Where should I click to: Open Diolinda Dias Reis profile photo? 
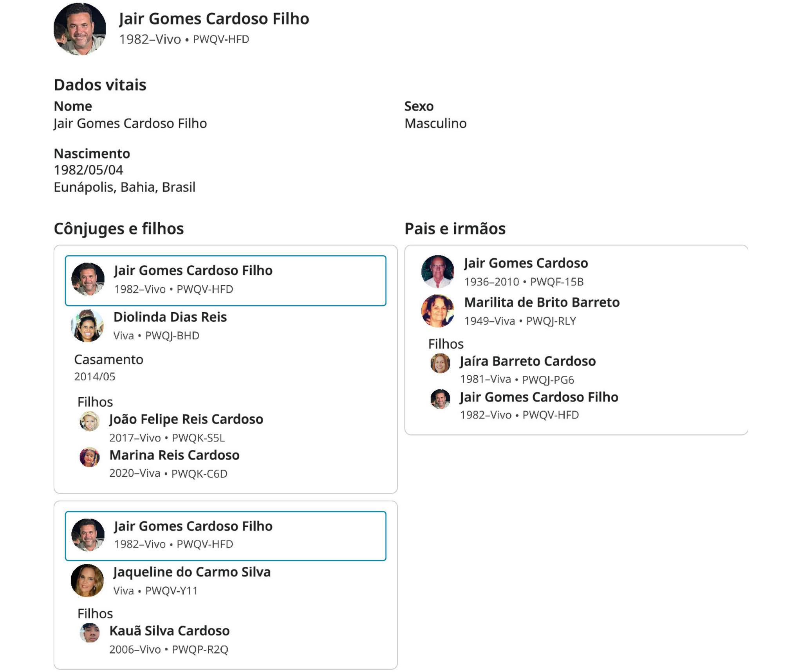[x=87, y=326]
